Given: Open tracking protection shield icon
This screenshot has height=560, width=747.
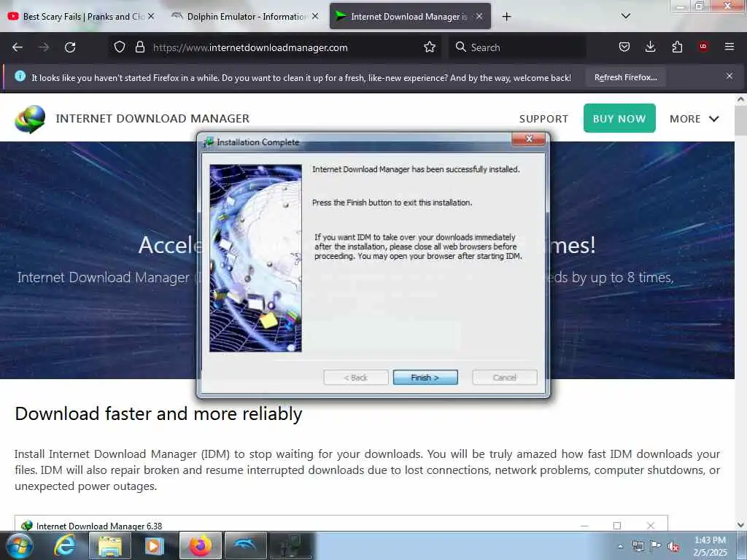Looking at the screenshot, I should pyautogui.click(x=120, y=47).
